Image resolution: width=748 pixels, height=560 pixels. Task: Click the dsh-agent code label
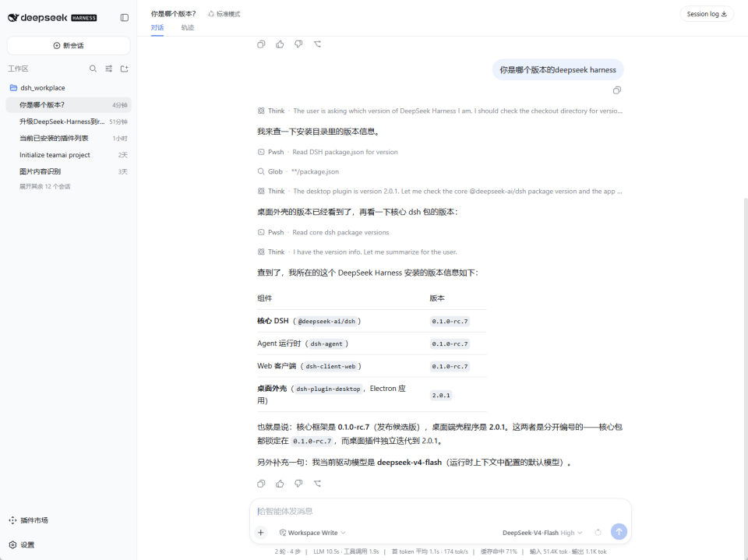click(x=326, y=344)
